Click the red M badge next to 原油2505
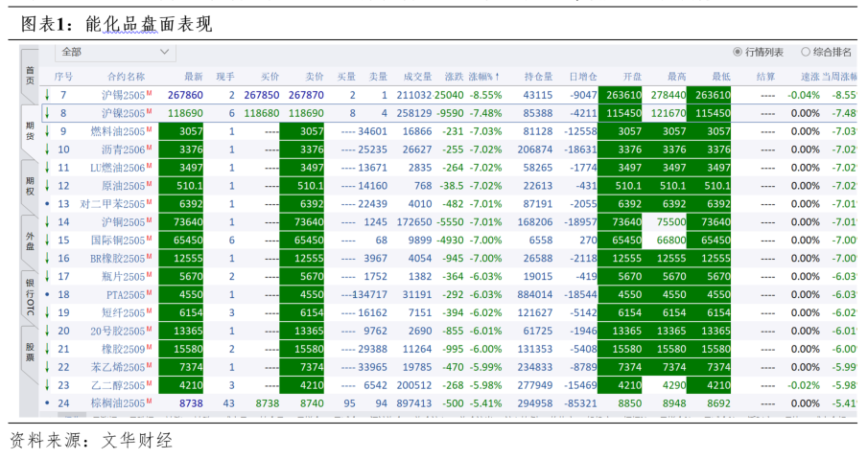 tap(150, 184)
